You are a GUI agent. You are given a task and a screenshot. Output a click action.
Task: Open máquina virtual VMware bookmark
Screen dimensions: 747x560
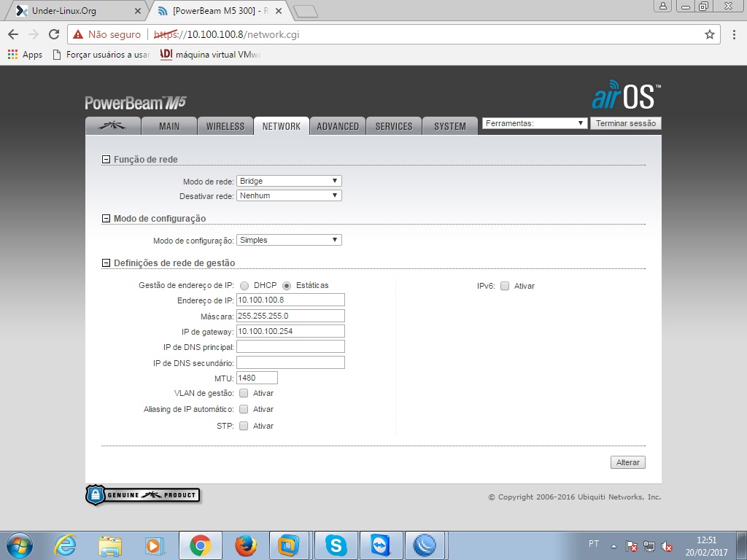(x=210, y=55)
